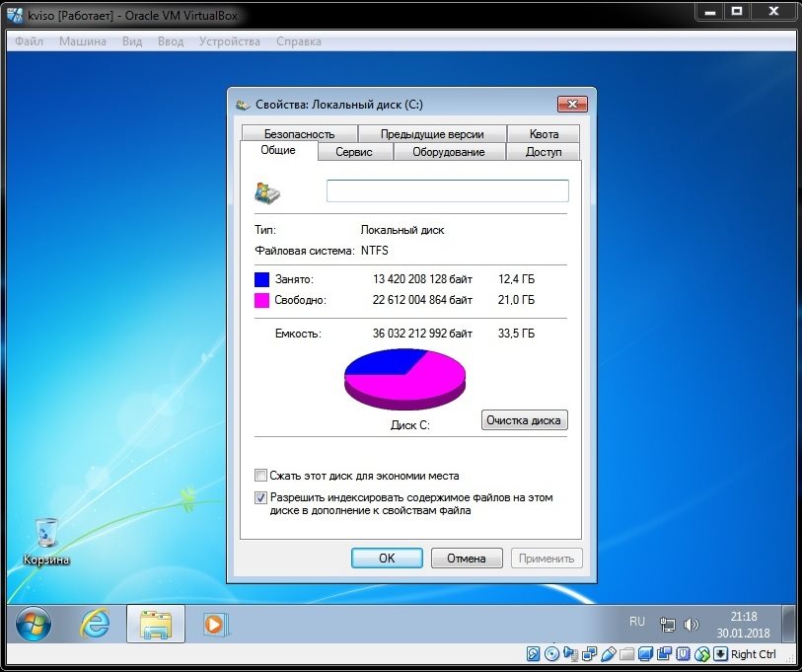Click the blue Занято color swatch
This screenshot has height=672, width=802.
coord(261,279)
